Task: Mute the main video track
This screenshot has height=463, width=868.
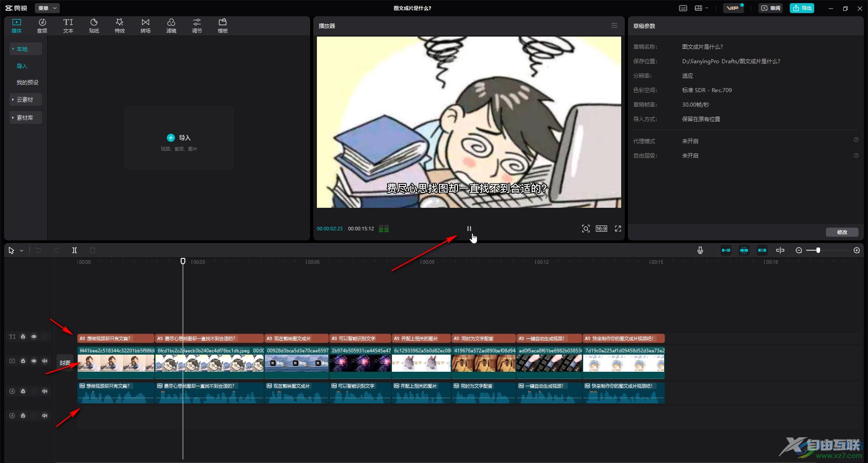Action: click(45, 361)
